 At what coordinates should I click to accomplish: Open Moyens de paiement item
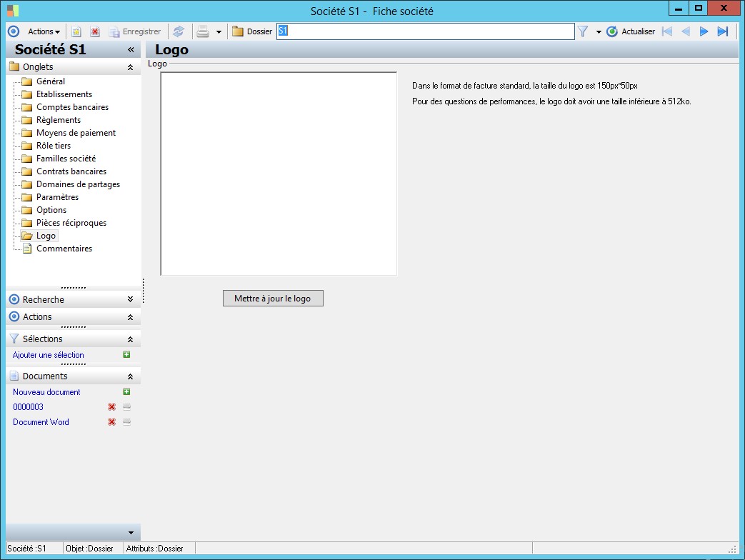[x=76, y=133]
